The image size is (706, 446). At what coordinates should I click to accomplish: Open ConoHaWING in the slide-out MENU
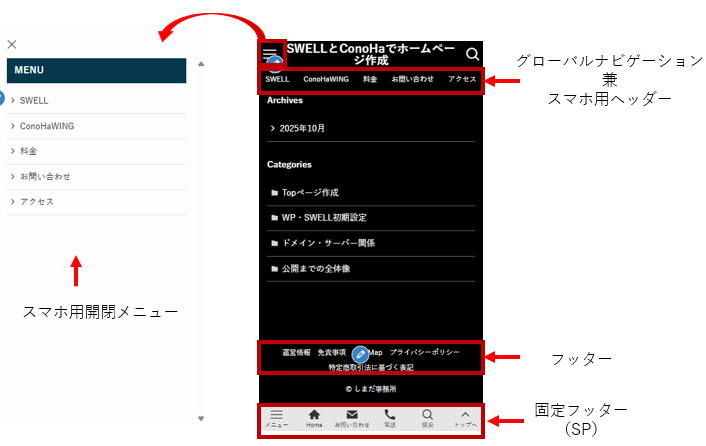96,126
